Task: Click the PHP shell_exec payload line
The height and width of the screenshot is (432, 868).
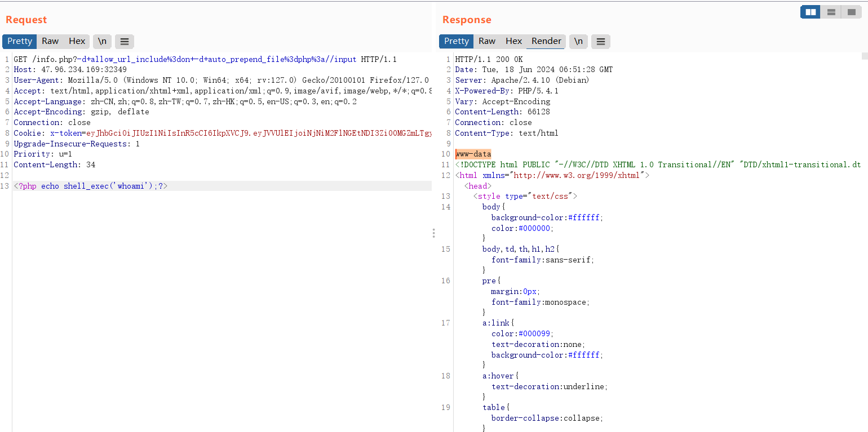Action: coord(90,186)
